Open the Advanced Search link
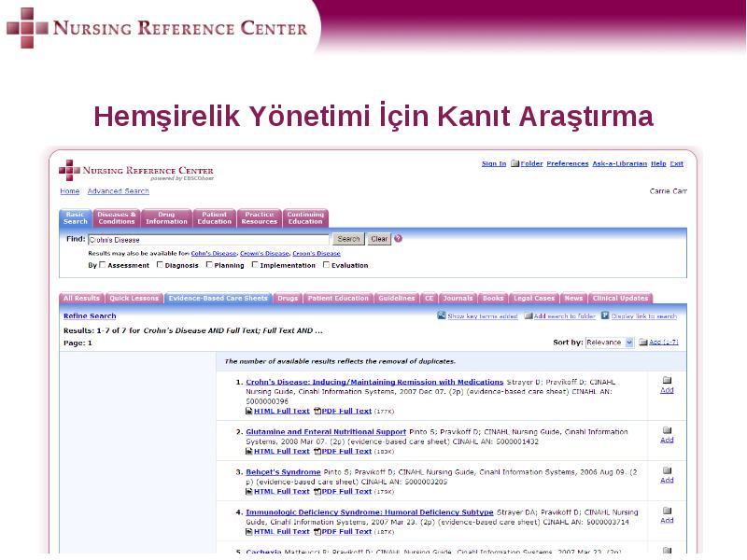 119,191
